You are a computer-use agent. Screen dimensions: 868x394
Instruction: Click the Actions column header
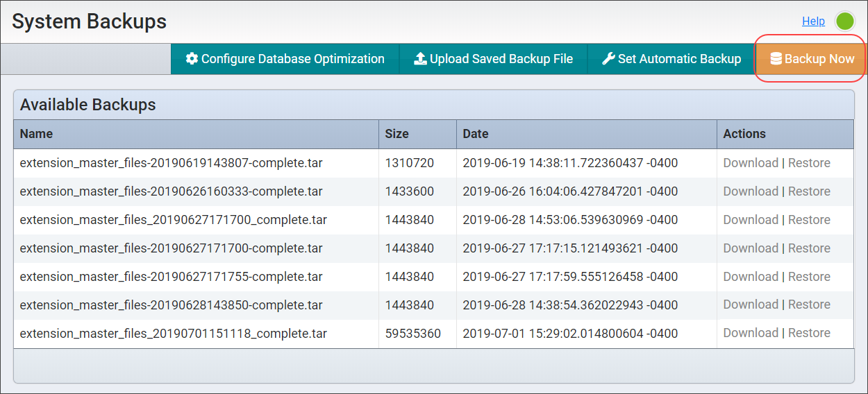point(785,134)
